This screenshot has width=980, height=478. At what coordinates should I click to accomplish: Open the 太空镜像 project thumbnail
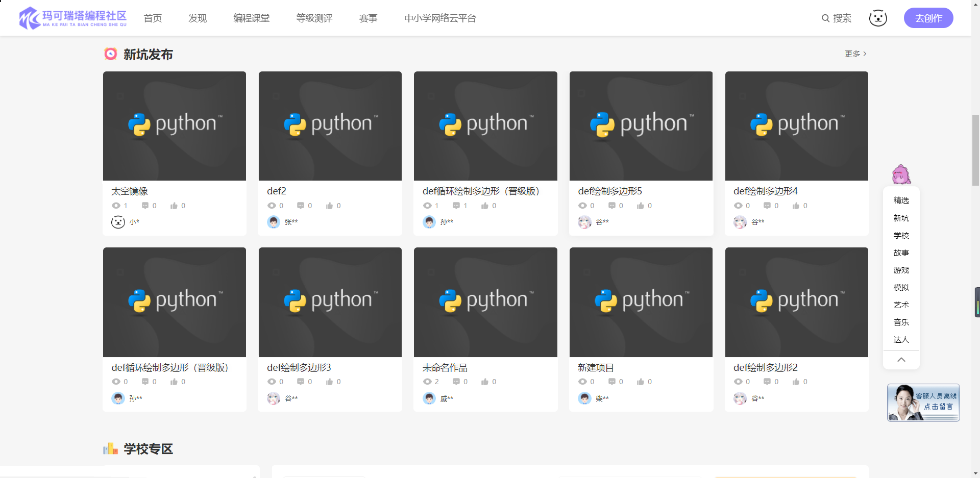[175, 126]
